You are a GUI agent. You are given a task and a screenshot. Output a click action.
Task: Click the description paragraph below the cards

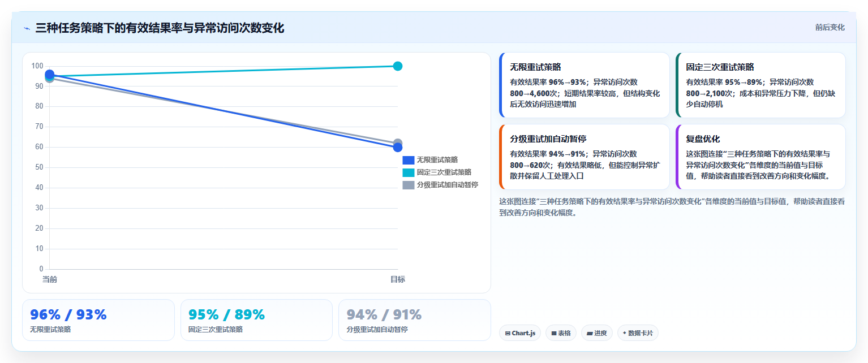672,207
